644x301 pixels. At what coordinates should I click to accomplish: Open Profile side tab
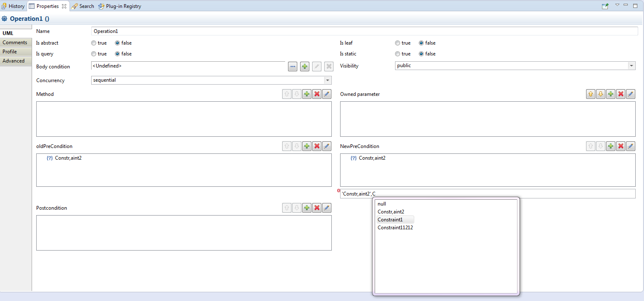[16, 52]
